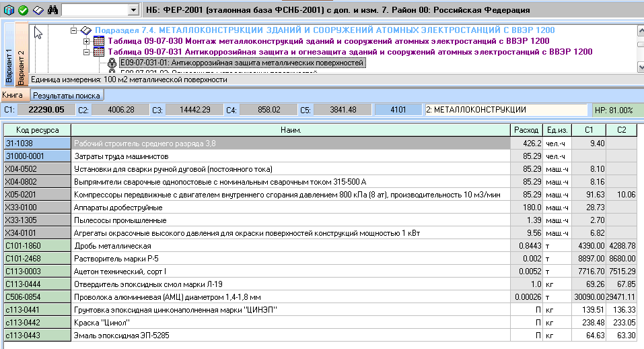Click Эмаль эпоксидная ЭП-5285 name cell
Screen dimensions: 644x349
click(291, 336)
